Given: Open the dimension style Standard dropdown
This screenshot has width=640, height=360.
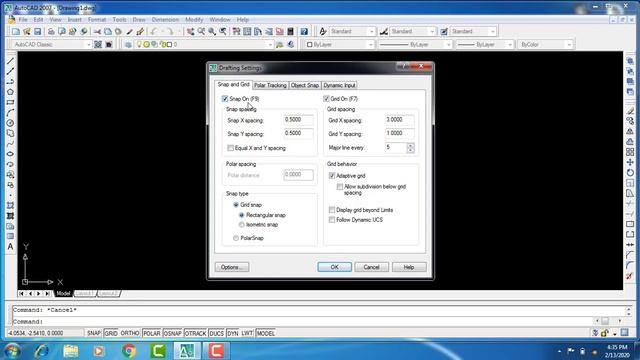Looking at the screenshot, I should click(432, 31).
